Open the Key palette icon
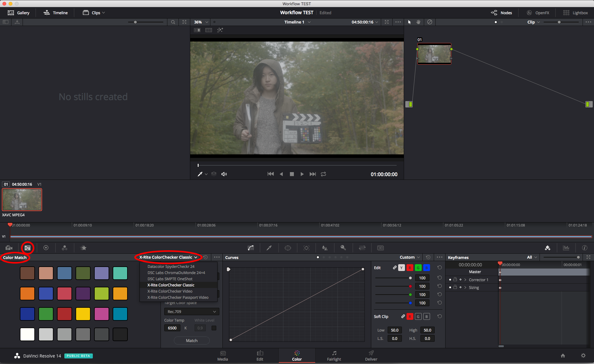The height and width of the screenshot is (364, 594). [343, 248]
